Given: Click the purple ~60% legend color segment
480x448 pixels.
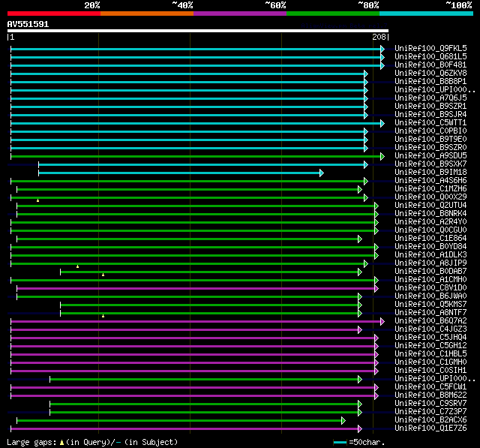Looking at the screenshot, I should (x=240, y=14).
